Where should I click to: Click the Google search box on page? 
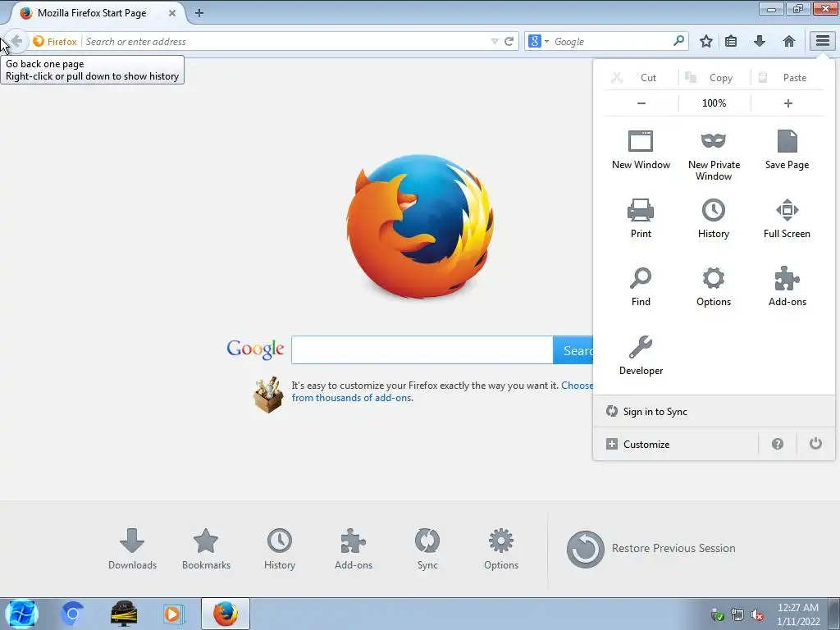point(422,350)
